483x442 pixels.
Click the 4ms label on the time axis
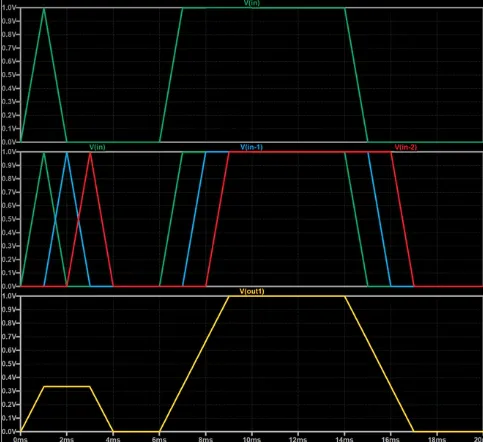(113, 439)
